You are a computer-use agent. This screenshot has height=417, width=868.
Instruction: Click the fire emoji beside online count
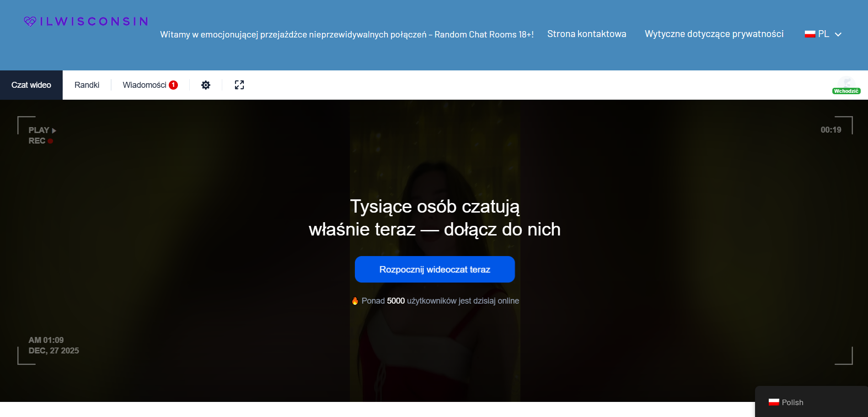point(355,300)
